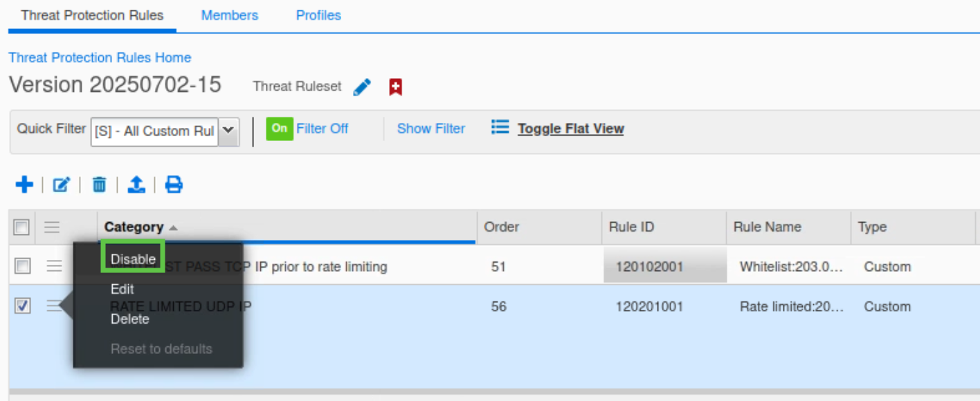Check the box for the Whitelist rule row
Image resolution: width=980 pixels, height=401 pixels.
tap(23, 266)
